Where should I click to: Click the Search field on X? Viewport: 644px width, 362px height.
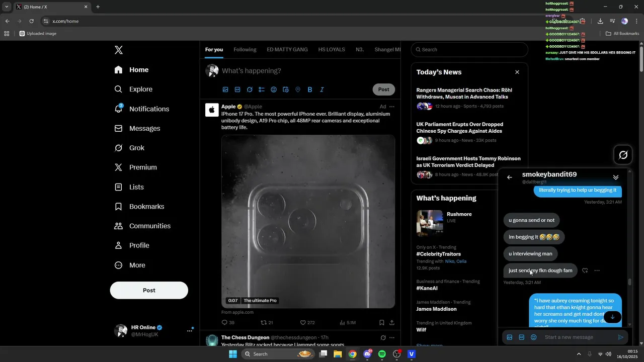click(x=469, y=50)
